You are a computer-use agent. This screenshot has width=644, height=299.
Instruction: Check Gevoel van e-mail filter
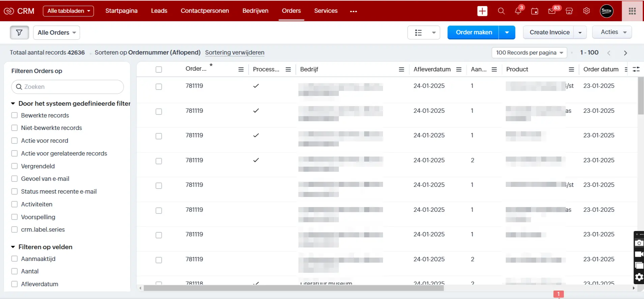point(14,179)
